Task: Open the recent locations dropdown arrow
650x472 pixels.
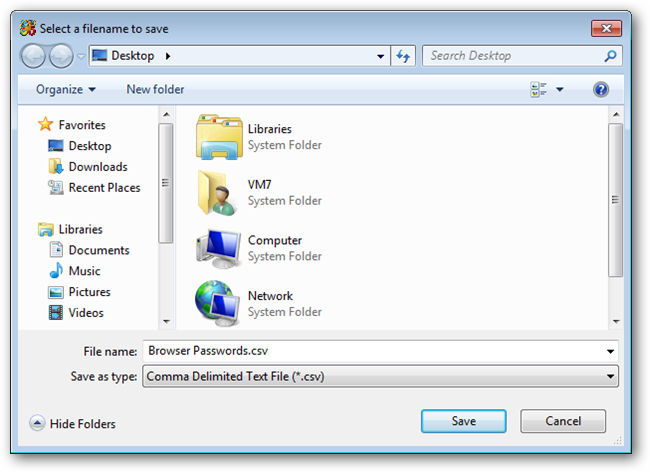Action: [81, 56]
